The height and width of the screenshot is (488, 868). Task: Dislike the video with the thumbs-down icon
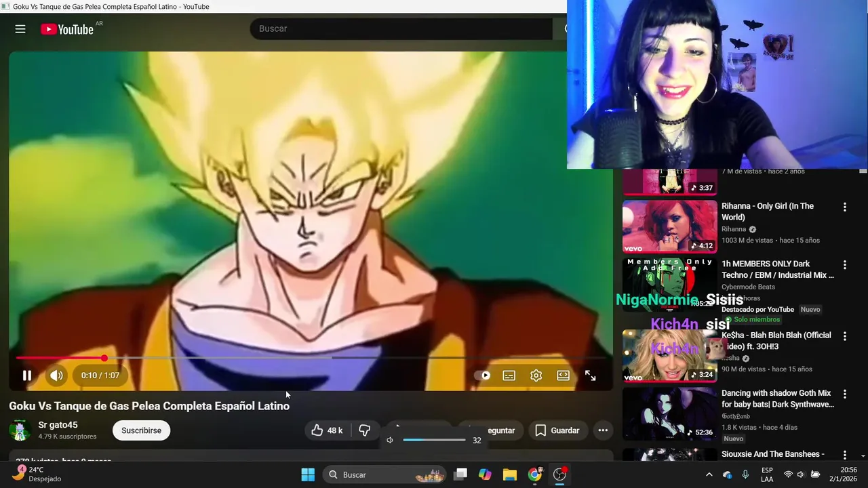[x=365, y=430]
